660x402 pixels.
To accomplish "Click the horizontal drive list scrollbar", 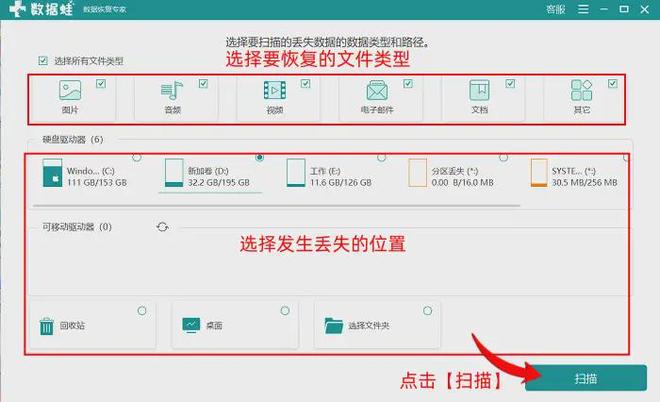I will click(x=277, y=206).
